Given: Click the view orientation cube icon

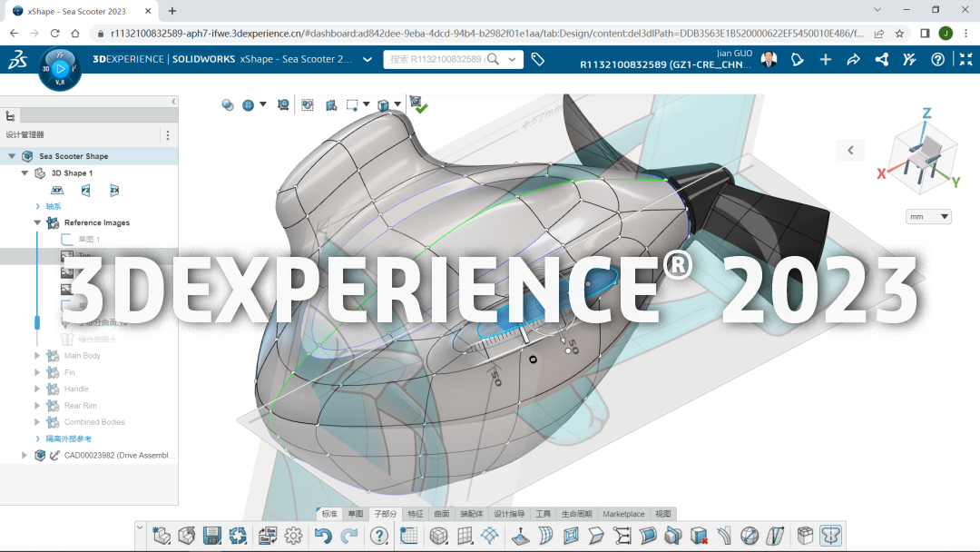Looking at the screenshot, I should [383, 105].
